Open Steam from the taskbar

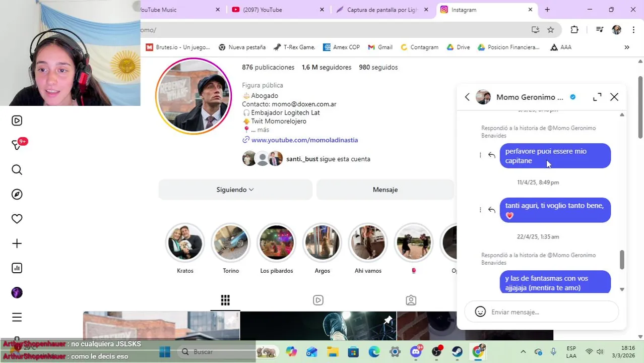point(457,352)
